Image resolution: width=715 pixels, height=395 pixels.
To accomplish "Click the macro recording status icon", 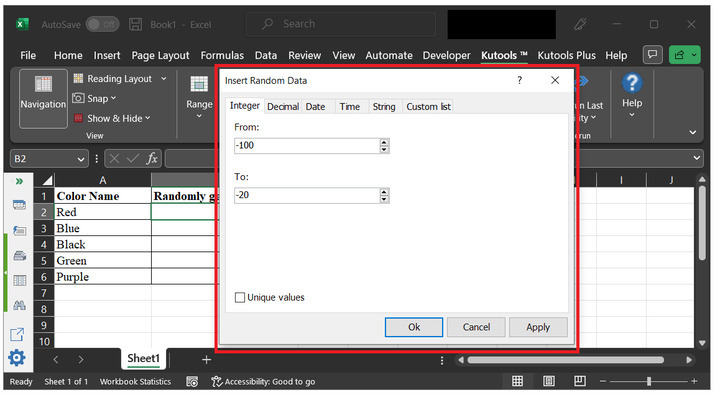I will pos(192,381).
